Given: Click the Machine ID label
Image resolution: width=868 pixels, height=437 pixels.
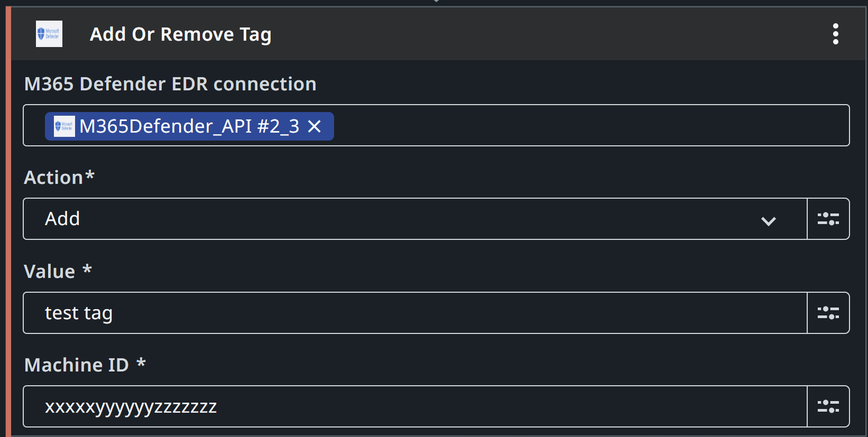Looking at the screenshot, I should coord(85,365).
